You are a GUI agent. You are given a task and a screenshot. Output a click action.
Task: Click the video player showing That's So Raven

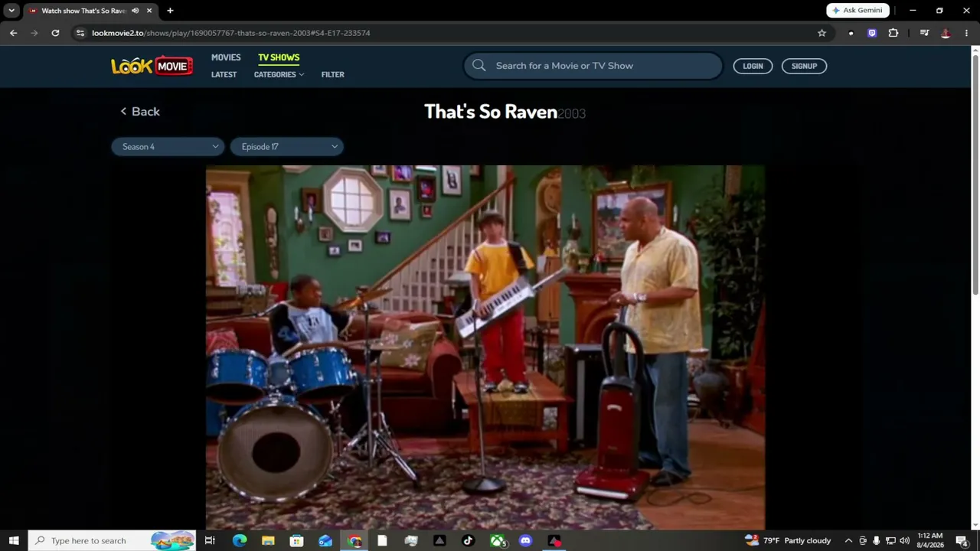[485, 347]
